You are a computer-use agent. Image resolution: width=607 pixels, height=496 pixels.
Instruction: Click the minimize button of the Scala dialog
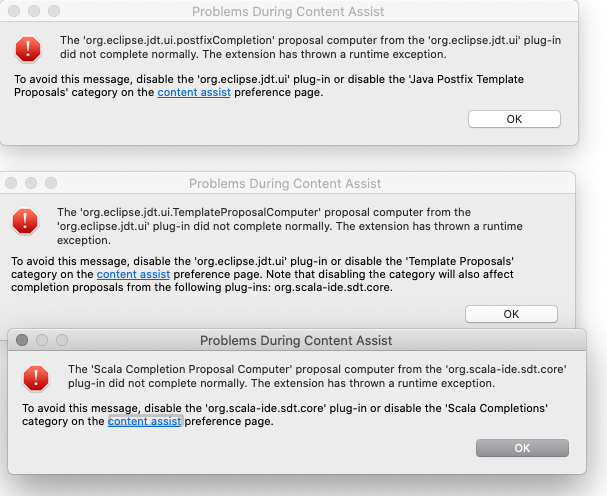pos(42,340)
